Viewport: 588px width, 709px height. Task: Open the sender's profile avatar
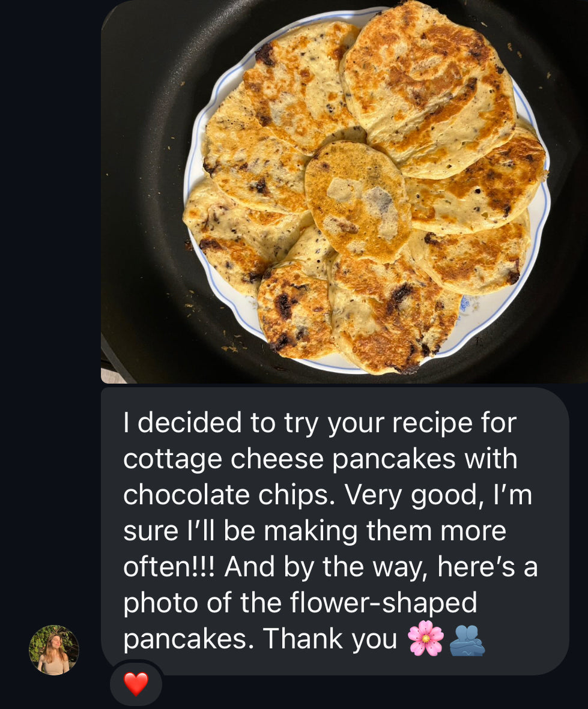click(x=54, y=650)
